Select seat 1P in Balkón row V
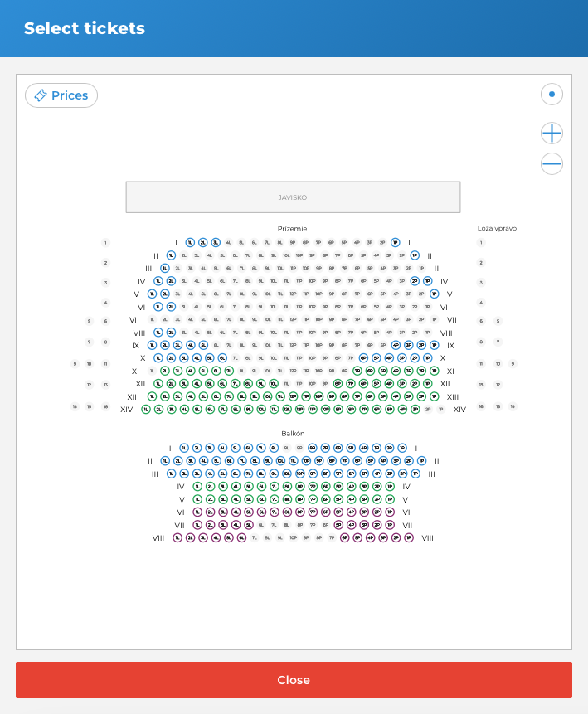The image size is (588, 714). [x=390, y=499]
